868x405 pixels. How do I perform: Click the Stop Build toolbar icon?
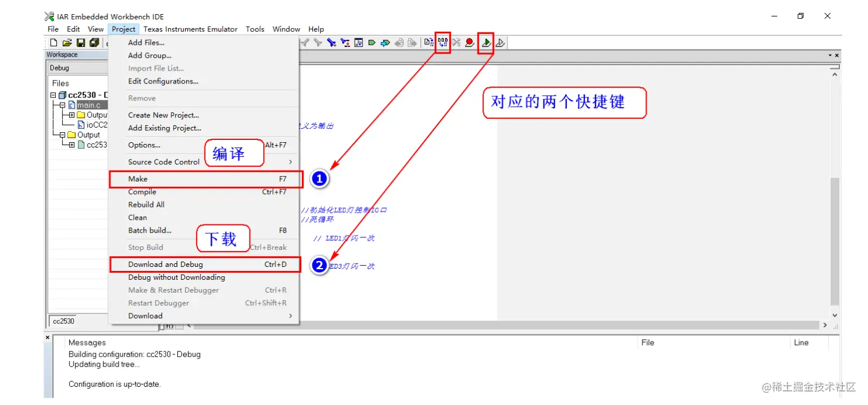click(x=456, y=42)
